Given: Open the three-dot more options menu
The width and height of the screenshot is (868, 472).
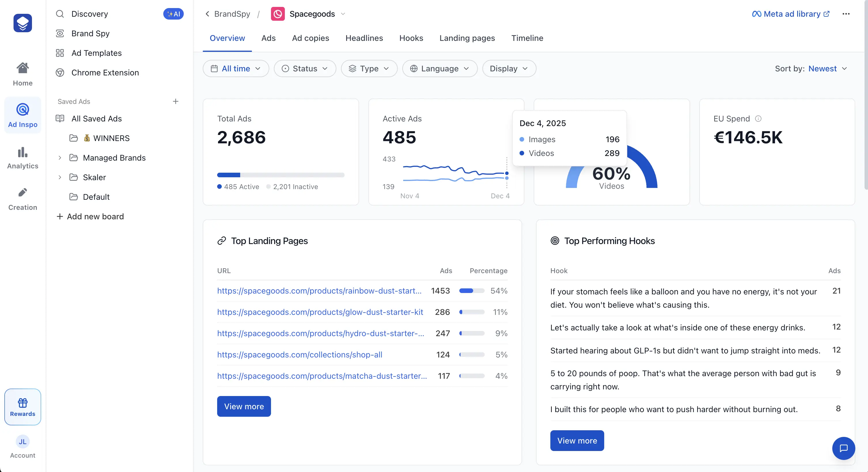Looking at the screenshot, I should pyautogui.click(x=846, y=14).
